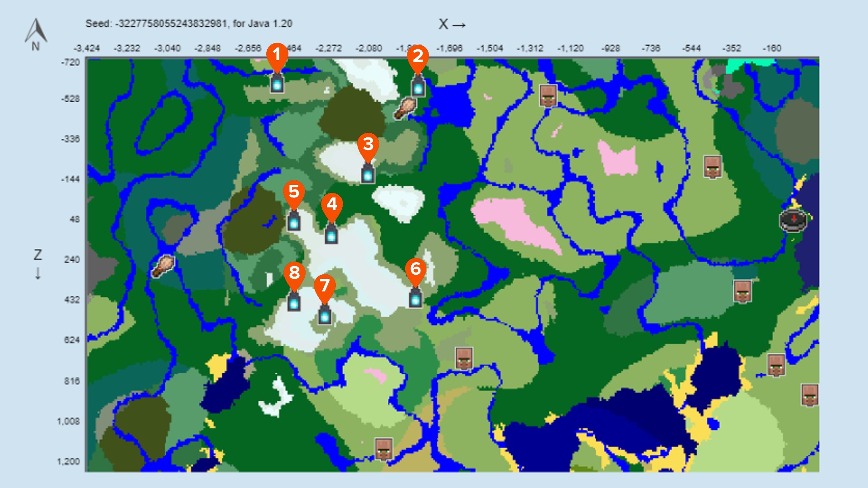Select the village icon left of the easternmost village

pos(776,366)
